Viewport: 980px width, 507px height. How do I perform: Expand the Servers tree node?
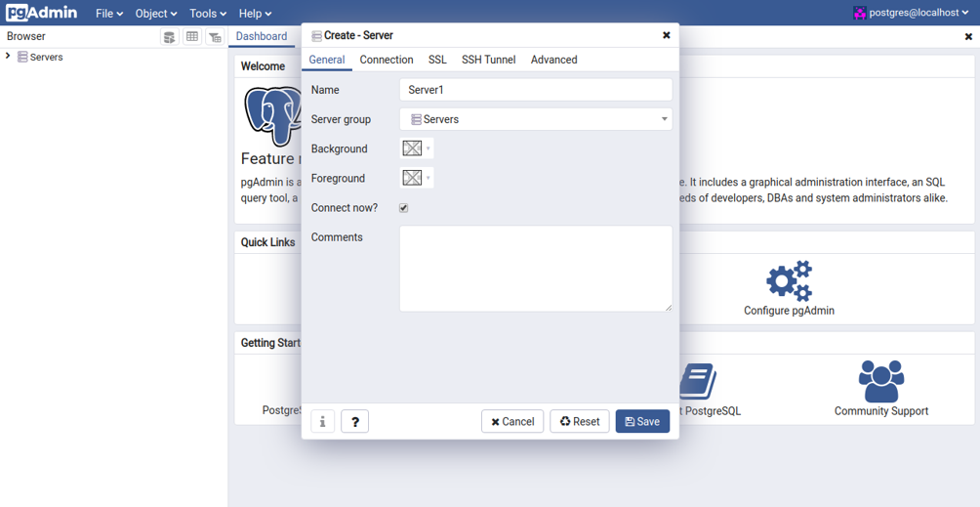(8, 57)
